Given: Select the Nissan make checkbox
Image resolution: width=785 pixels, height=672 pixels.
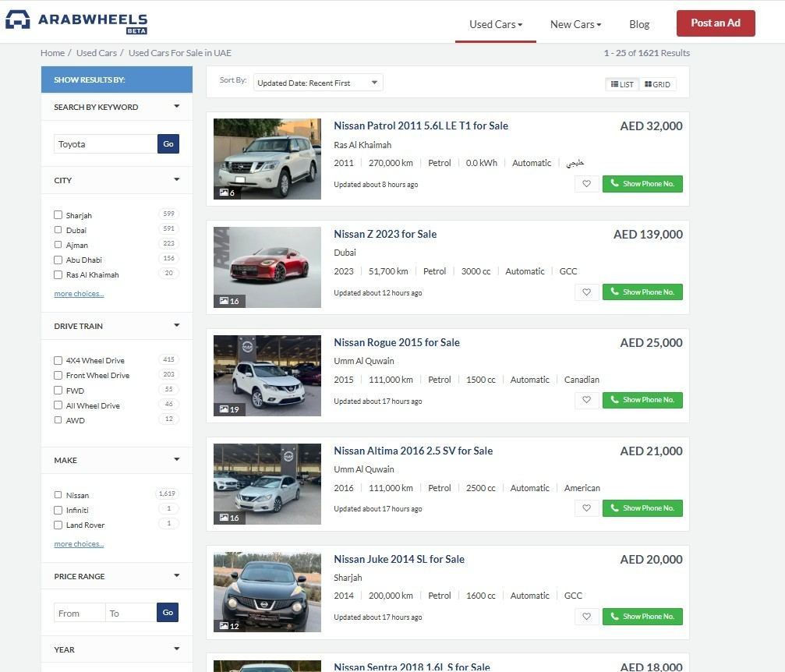Looking at the screenshot, I should click(x=58, y=495).
